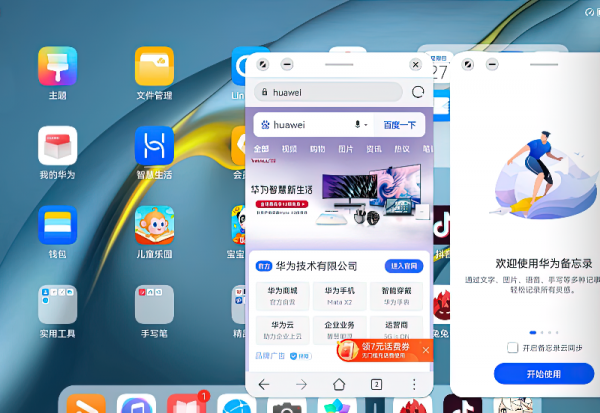Go forward in browser window

(x=302, y=384)
